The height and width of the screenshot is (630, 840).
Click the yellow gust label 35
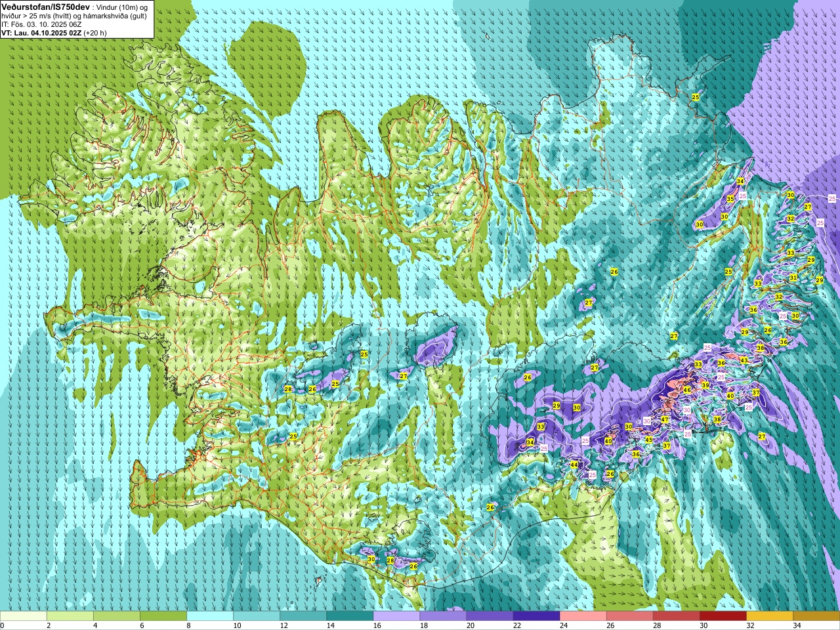[730, 199]
